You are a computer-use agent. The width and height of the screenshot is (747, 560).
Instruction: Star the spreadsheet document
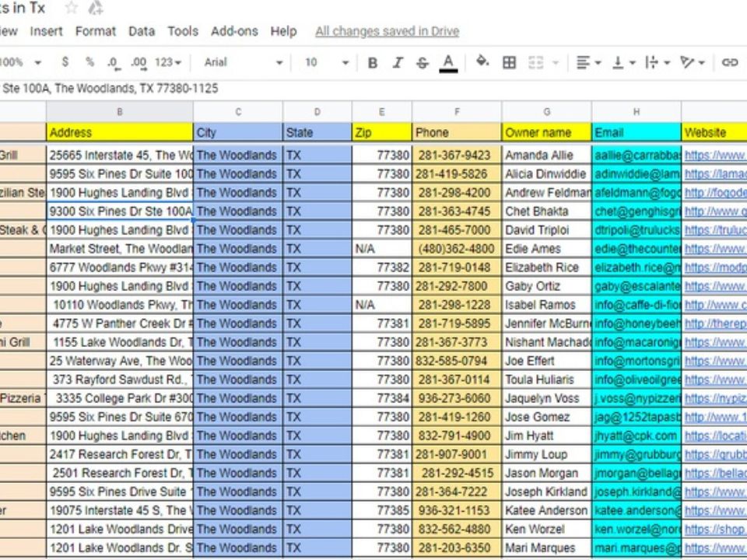pos(72,8)
